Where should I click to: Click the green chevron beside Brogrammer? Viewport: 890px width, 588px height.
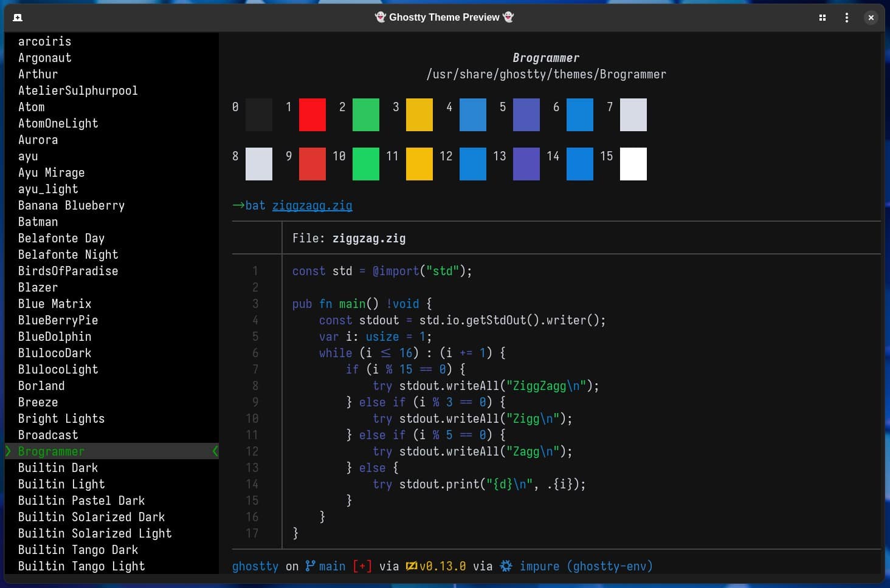(8, 451)
